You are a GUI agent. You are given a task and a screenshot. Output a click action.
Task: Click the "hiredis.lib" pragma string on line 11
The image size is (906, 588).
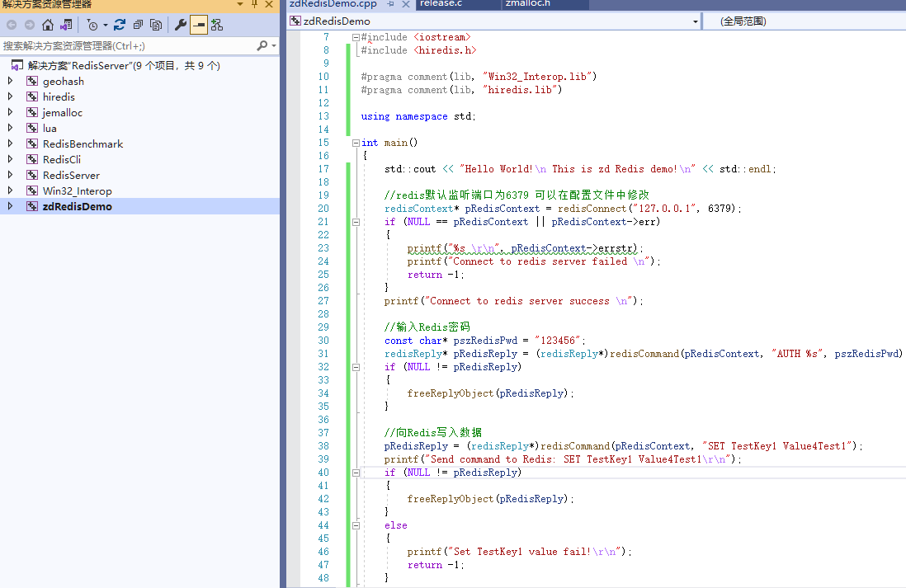click(520, 90)
